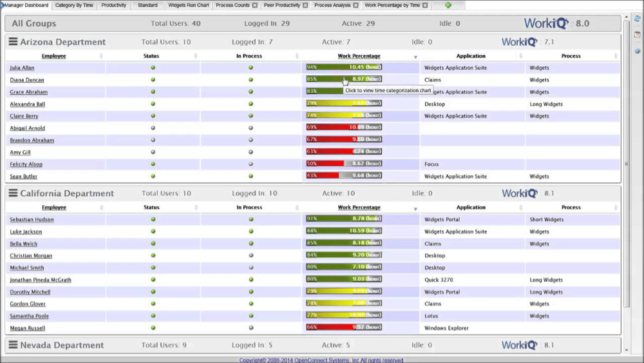Click Quick 3270 application cell
The width and height of the screenshot is (644, 363).
point(439,280)
